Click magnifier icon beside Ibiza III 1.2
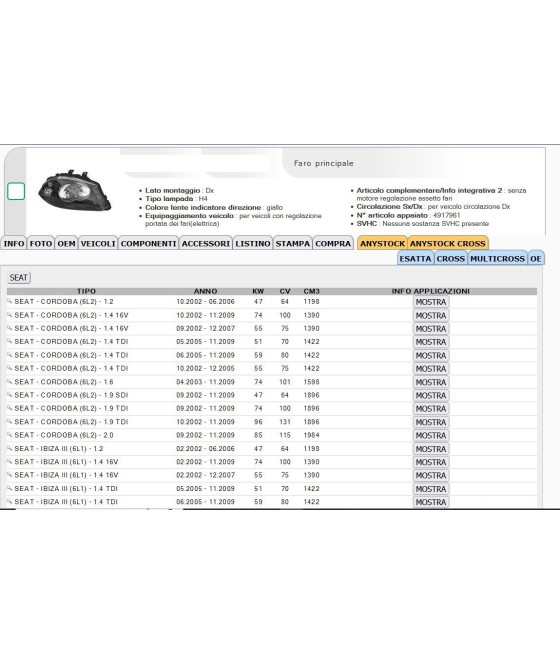The height and width of the screenshot is (655, 560). point(10,448)
